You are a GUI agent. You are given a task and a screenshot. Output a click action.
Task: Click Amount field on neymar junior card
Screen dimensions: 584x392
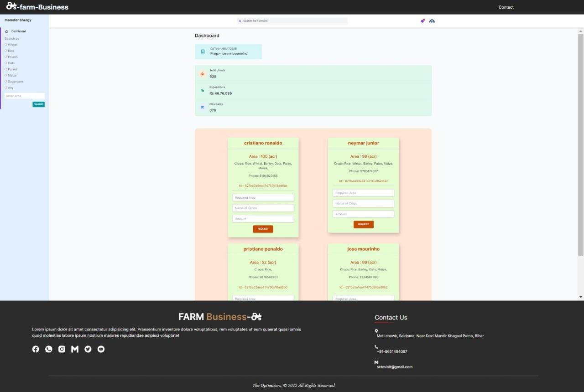364,214
